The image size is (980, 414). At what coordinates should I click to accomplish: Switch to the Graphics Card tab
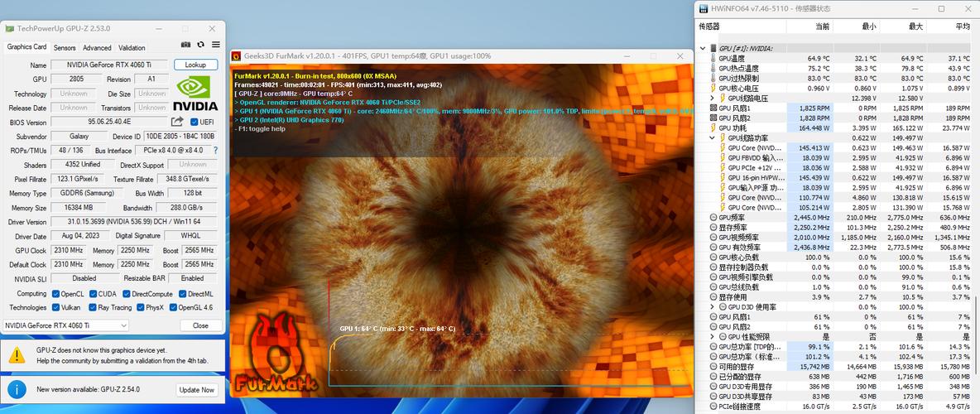(26, 47)
